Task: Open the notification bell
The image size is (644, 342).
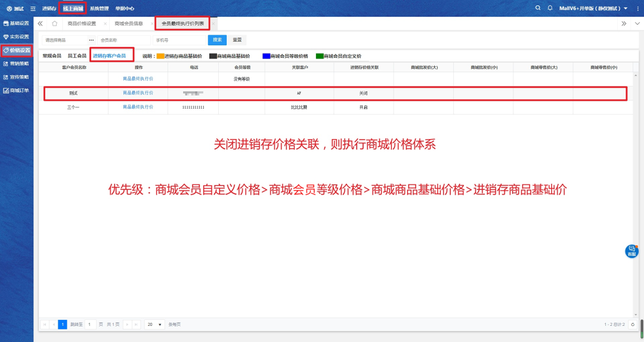Action: click(x=550, y=8)
